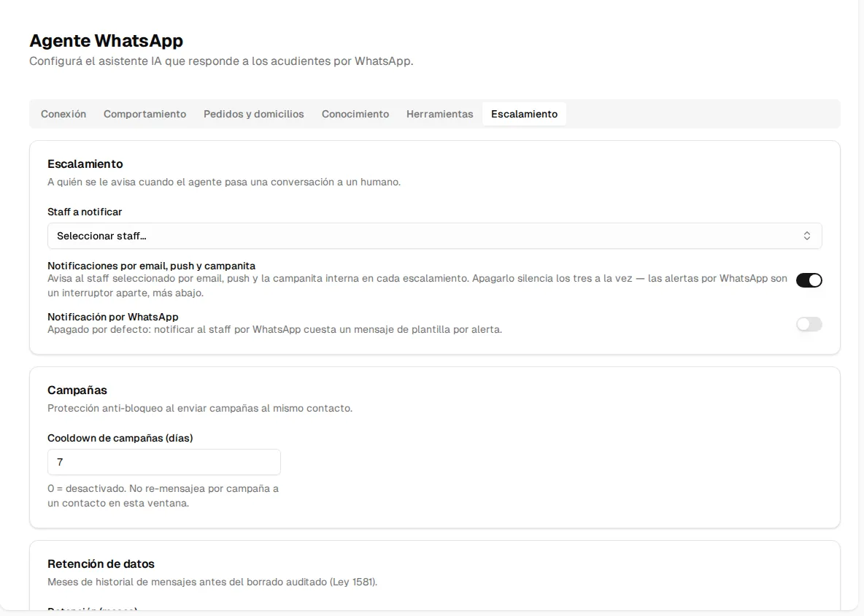The image size is (864, 616).
Task: Click 'Configurá el asistente IA' subtitle
Action: click(x=222, y=61)
